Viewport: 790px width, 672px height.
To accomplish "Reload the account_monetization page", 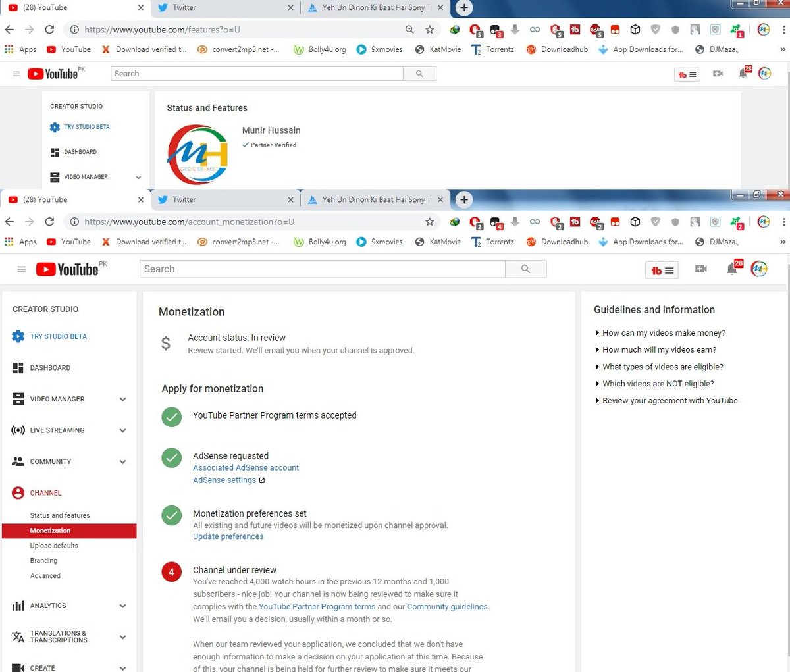I will (x=49, y=222).
